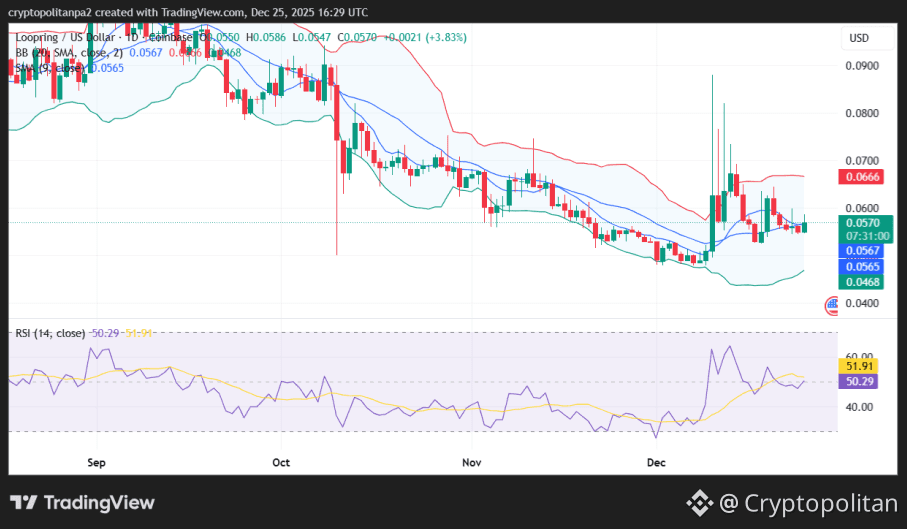The height and width of the screenshot is (529, 907).
Task: Open the USD currency selector
Action: pos(866,39)
